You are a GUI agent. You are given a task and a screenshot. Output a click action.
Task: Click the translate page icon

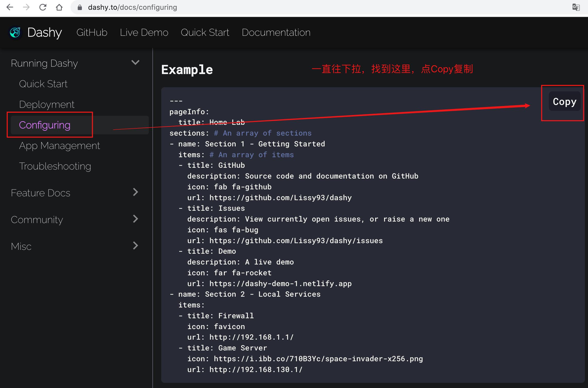click(x=576, y=7)
